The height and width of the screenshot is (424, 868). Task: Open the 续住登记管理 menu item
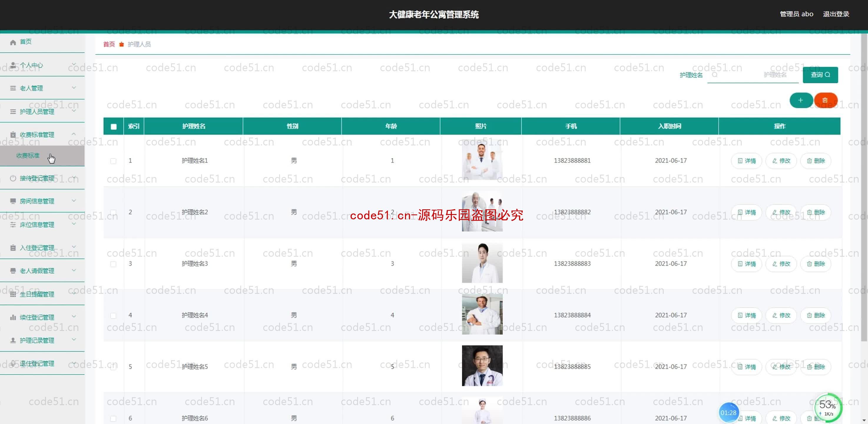[42, 317]
